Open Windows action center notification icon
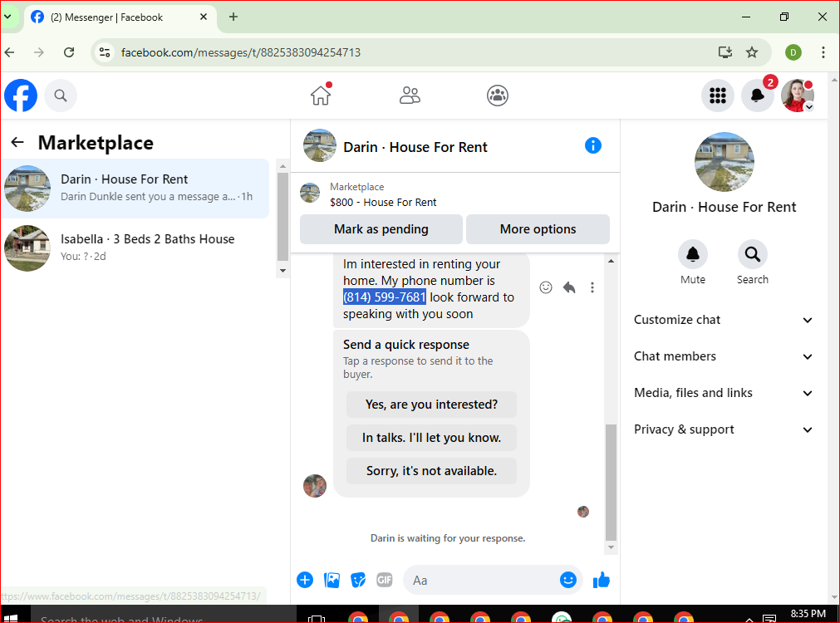Image resolution: width=840 pixels, height=623 pixels. coord(769,619)
